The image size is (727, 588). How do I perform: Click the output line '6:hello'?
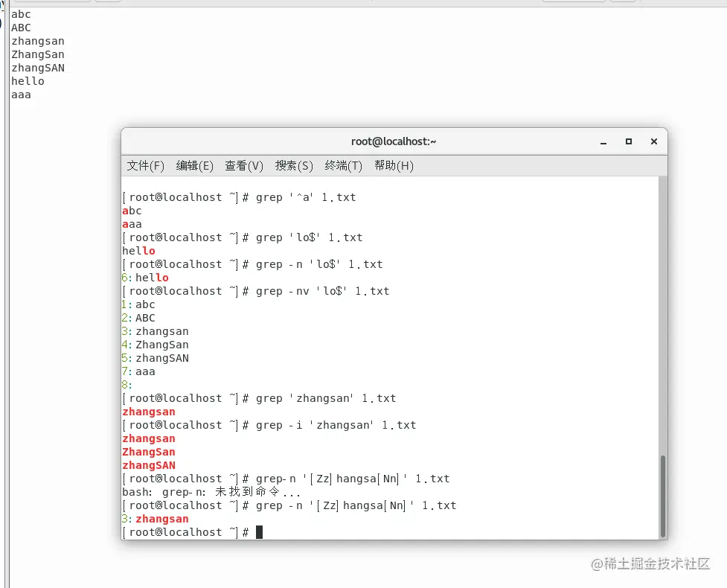(x=145, y=278)
